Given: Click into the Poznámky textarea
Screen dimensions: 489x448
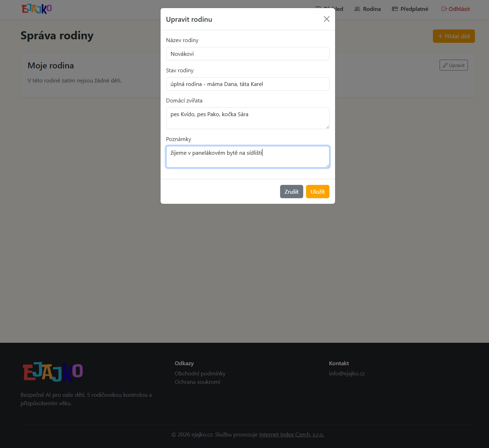Looking at the screenshot, I should (247, 157).
